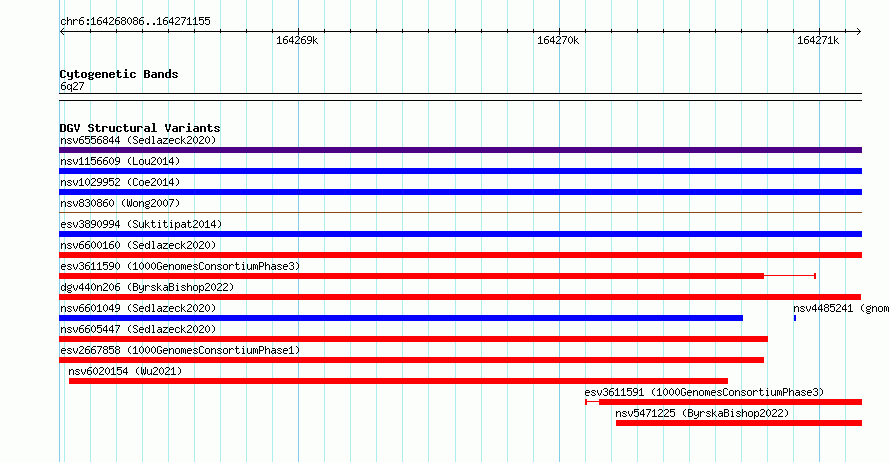Click the DGV Structural Variants track title
The image size is (890, 462).
click(x=140, y=128)
